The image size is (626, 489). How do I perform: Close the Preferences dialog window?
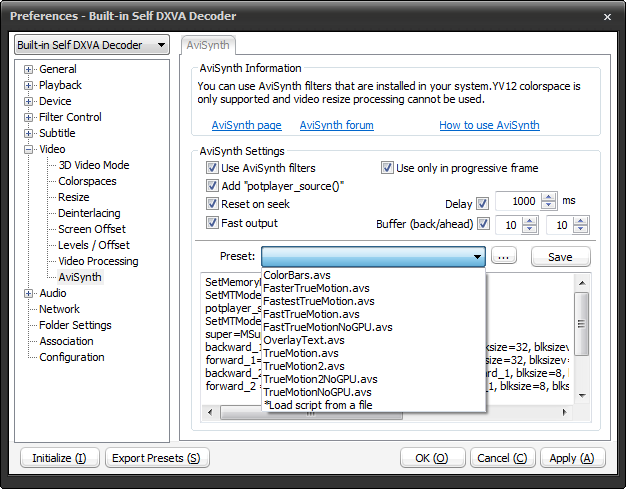coord(607,17)
